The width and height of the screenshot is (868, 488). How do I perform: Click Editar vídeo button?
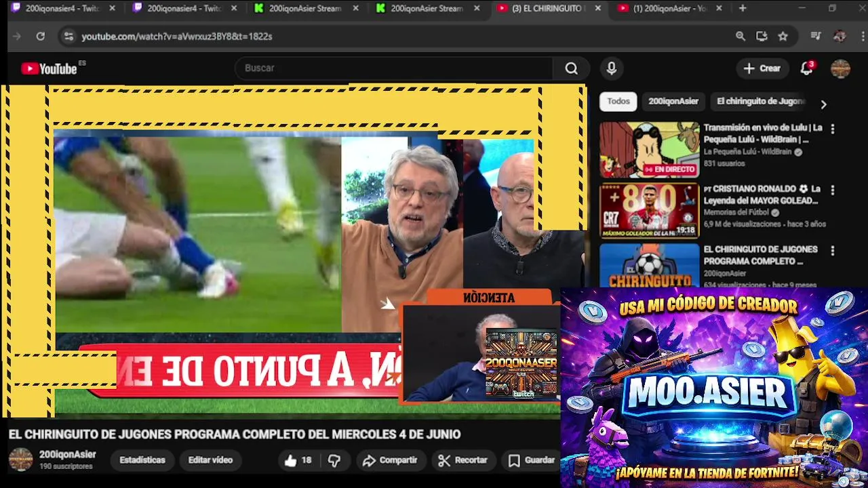click(210, 460)
